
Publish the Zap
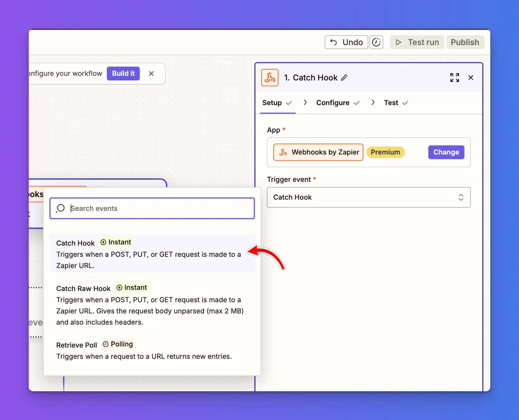click(465, 42)
